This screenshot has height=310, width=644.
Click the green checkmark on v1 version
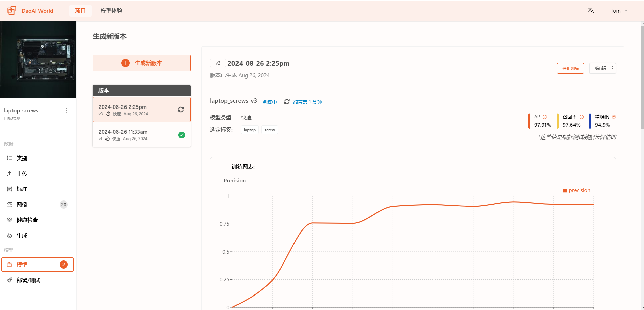pos(181,135)
